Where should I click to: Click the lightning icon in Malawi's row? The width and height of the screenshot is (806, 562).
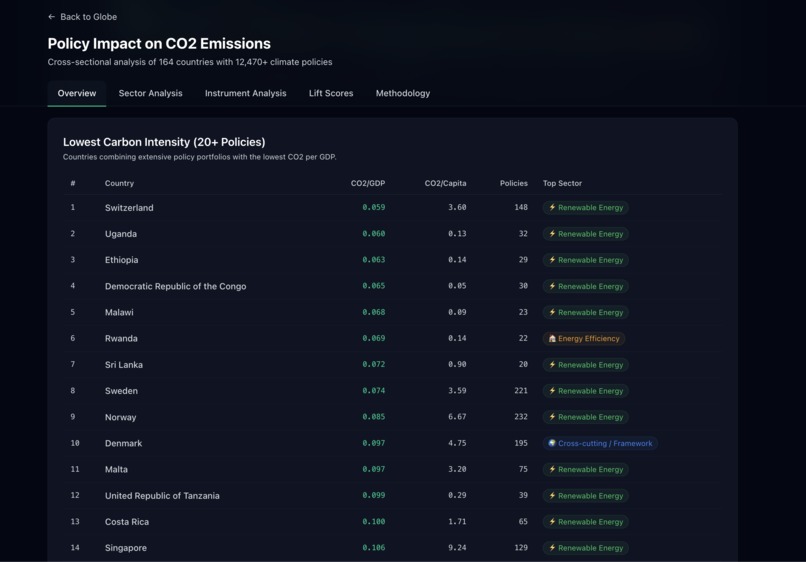pyautogui.click(x=552, y=312)
